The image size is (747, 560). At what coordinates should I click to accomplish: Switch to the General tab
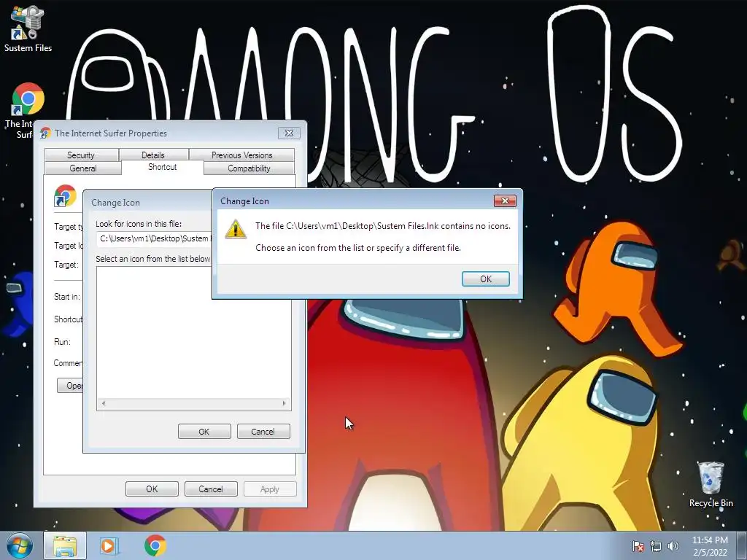coord(83,168)
